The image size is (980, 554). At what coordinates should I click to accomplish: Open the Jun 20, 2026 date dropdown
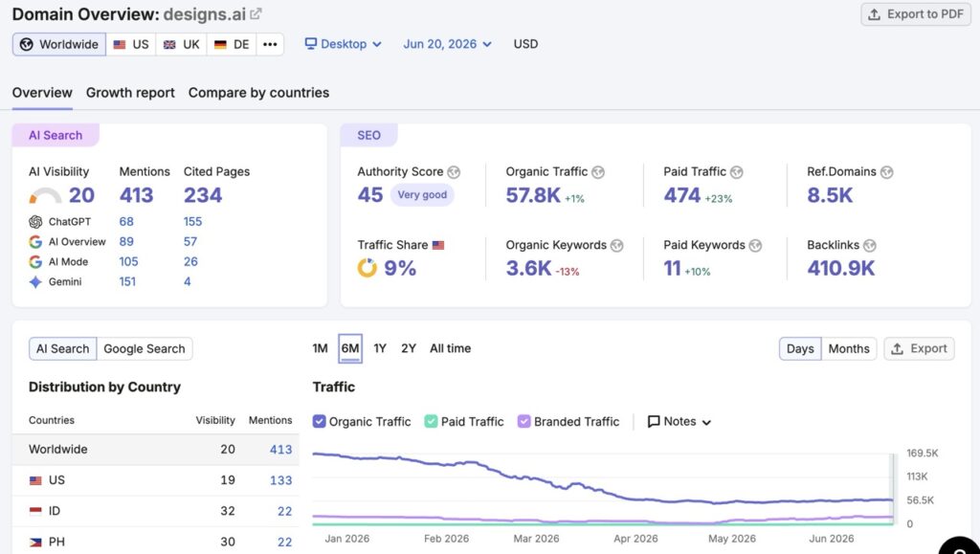coord(448,44)
